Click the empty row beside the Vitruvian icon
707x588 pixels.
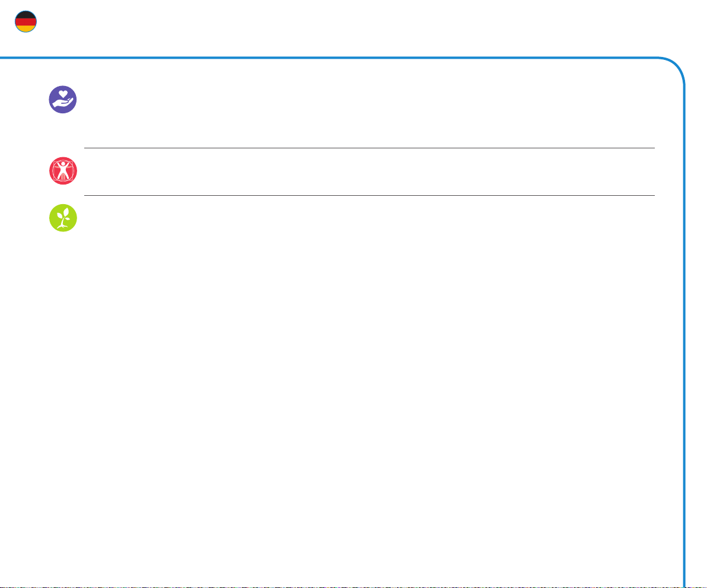coord(370,171)
